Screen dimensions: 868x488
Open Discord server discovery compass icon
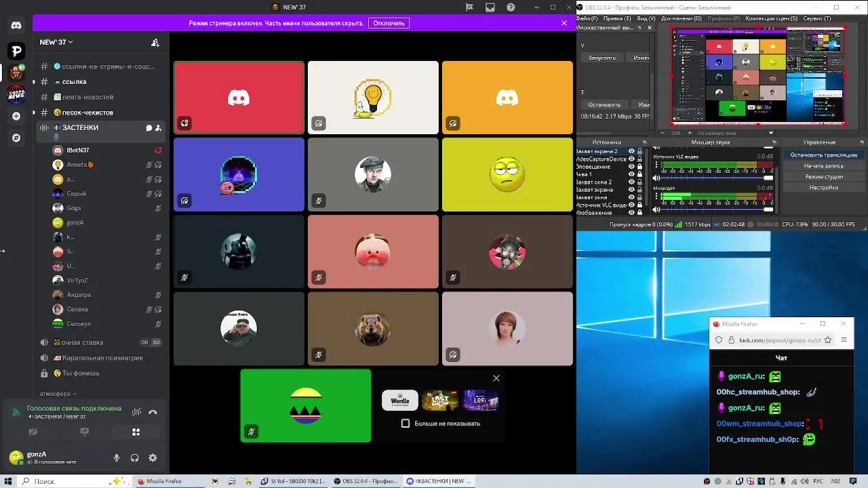(x=16, y=138)
